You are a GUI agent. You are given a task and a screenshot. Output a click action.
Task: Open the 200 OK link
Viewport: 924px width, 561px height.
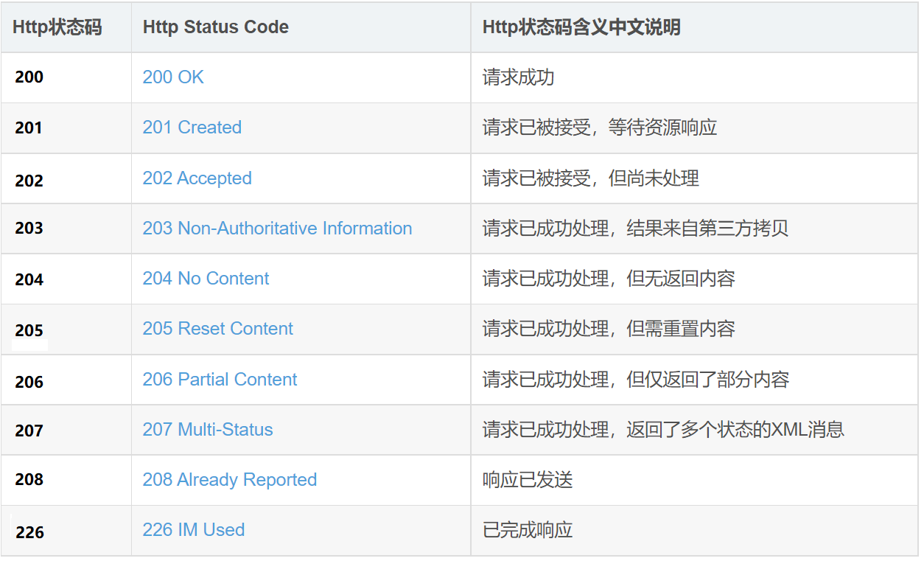click(173, 77)
